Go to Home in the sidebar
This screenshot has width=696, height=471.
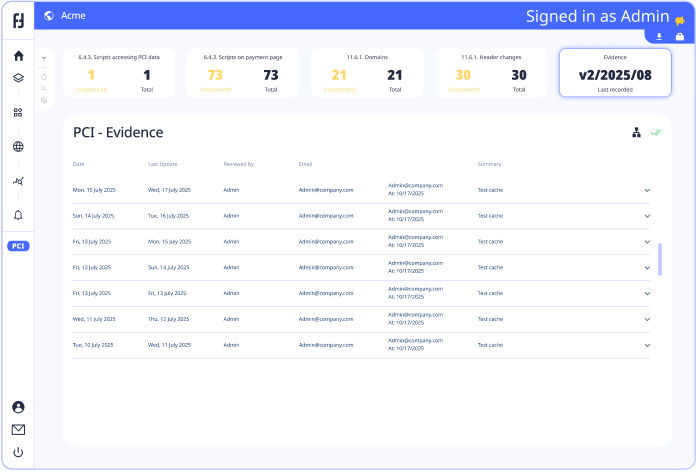(x=18, y=56)
